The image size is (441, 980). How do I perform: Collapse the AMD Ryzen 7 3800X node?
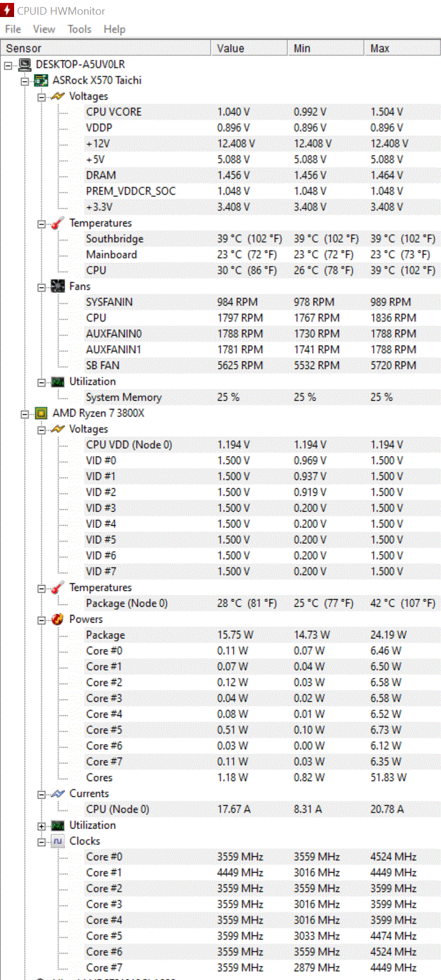pyautogui.click(x=25, y=414)
